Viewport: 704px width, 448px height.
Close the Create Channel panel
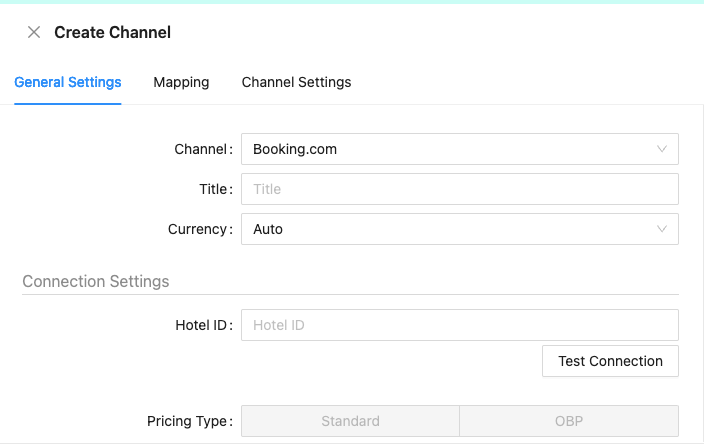click(34, 32)
